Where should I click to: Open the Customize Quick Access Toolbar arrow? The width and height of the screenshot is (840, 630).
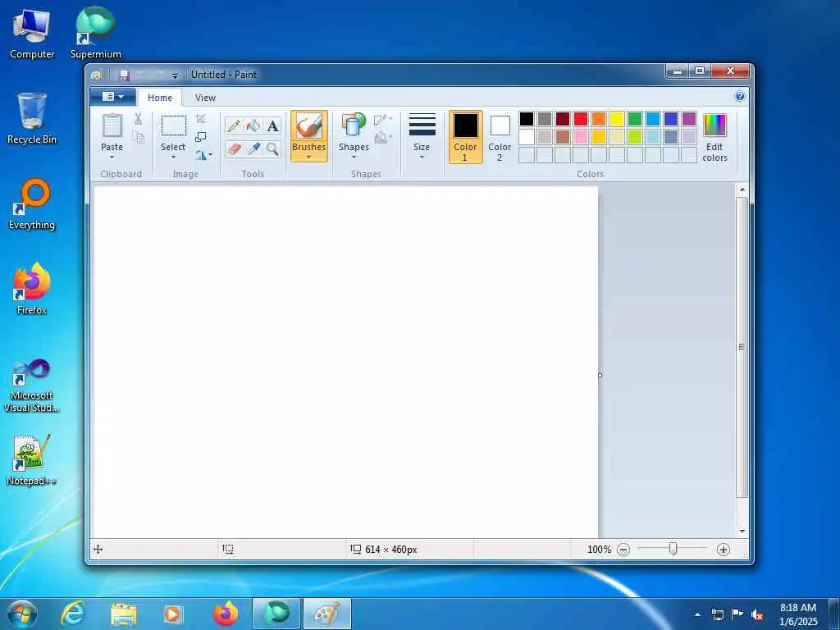point(175,75)
